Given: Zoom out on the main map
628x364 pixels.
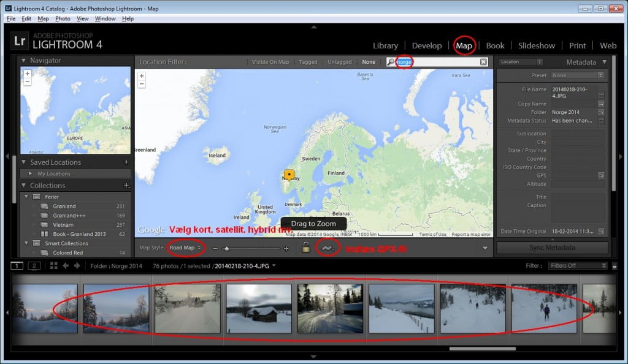Looking at the screenshot, I should pyautogui.click(x=142, y=84).
